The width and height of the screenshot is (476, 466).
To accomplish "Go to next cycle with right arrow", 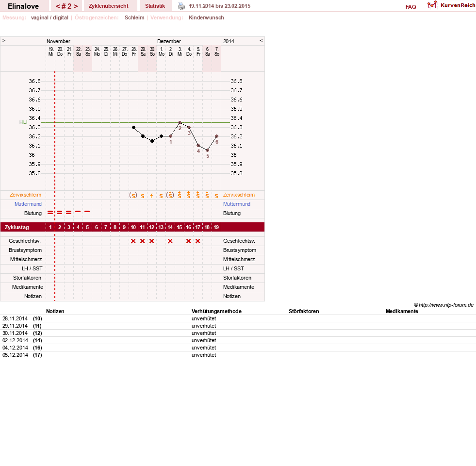I will pyautogui.click(x=76, y=6).
